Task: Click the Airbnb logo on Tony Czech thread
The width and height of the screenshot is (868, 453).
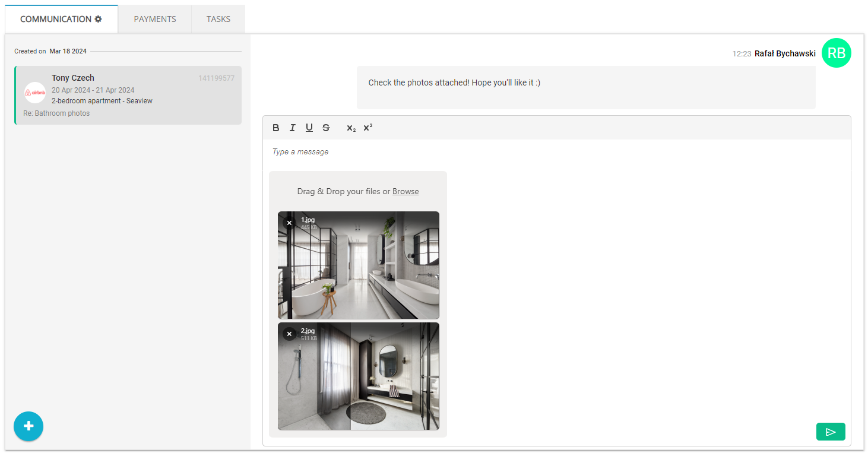Action: click(x=35, y=93)
